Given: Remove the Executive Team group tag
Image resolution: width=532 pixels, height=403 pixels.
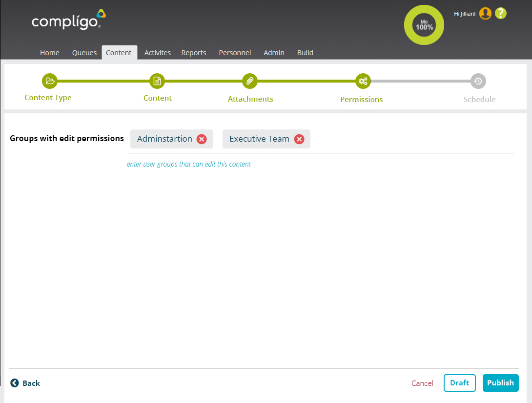Looking at the screenshot, I should 299,139.
